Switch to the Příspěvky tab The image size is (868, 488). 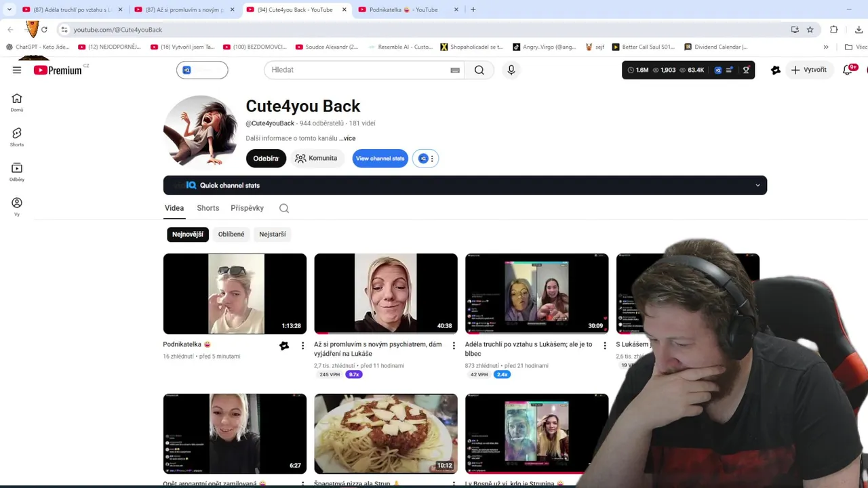[x=247, y=208]
